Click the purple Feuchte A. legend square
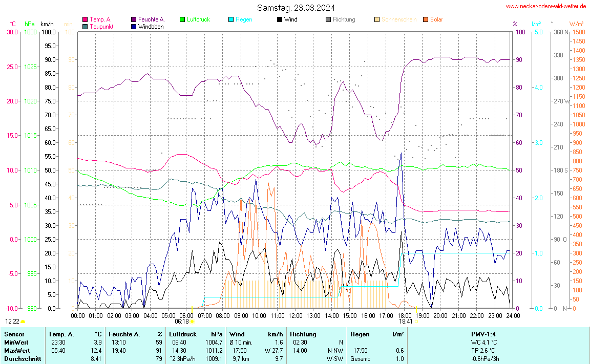The height and width of the screenshot is (364, 590). tap(134, 20)
